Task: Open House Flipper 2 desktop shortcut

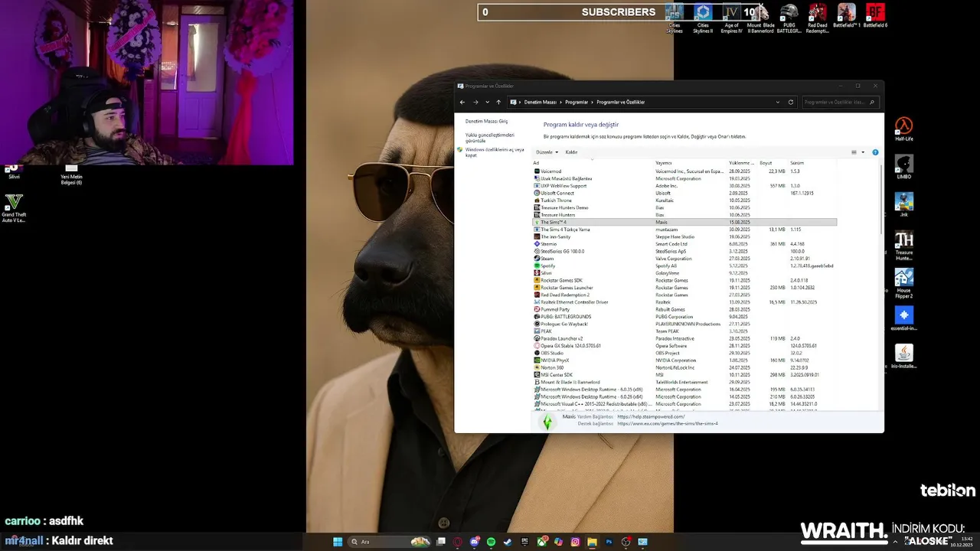Action: coord(904,283)
